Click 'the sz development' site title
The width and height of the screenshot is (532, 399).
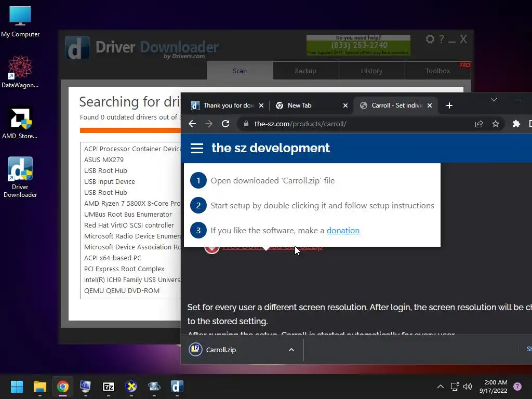point(271,148)
